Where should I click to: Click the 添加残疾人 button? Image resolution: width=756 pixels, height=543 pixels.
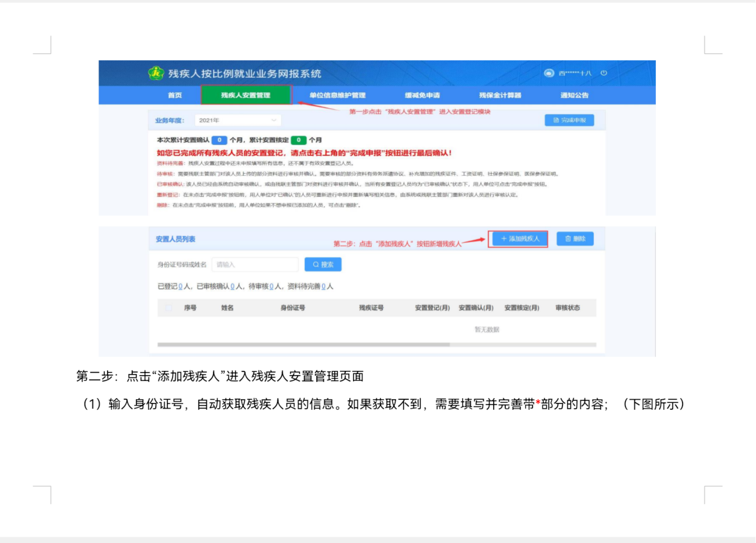pyautogui.click(x=520, y=239)
